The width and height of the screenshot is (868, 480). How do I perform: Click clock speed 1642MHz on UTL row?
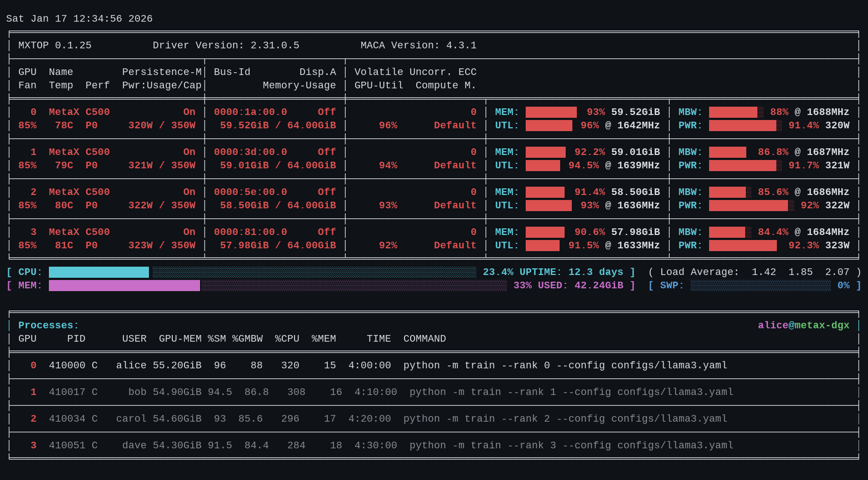click(638, 126)
